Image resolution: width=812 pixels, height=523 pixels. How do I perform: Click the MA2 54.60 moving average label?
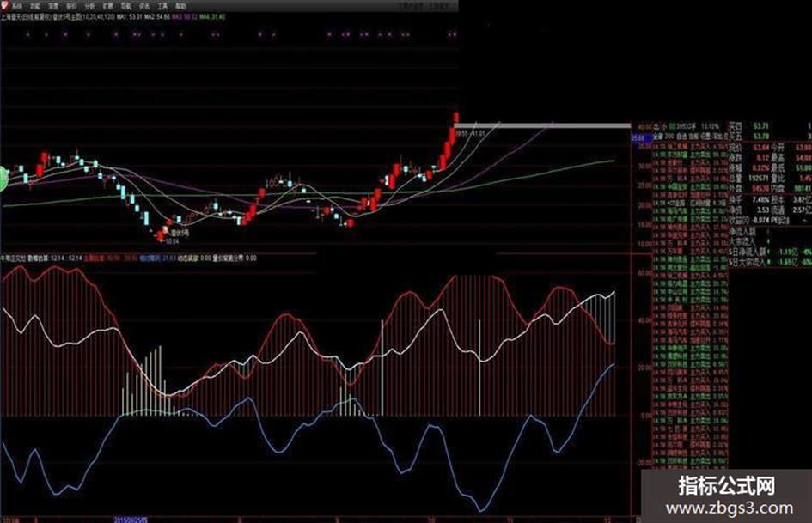pos(157,17)
